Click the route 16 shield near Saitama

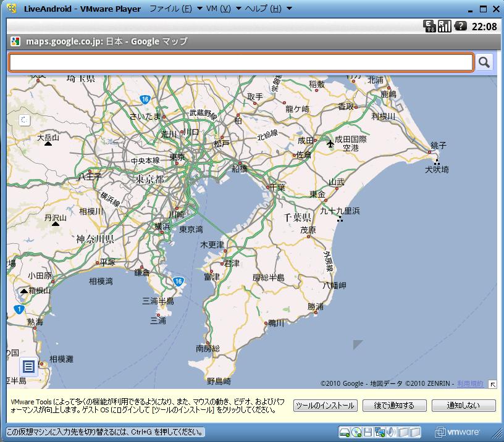[x=145, y=99]
